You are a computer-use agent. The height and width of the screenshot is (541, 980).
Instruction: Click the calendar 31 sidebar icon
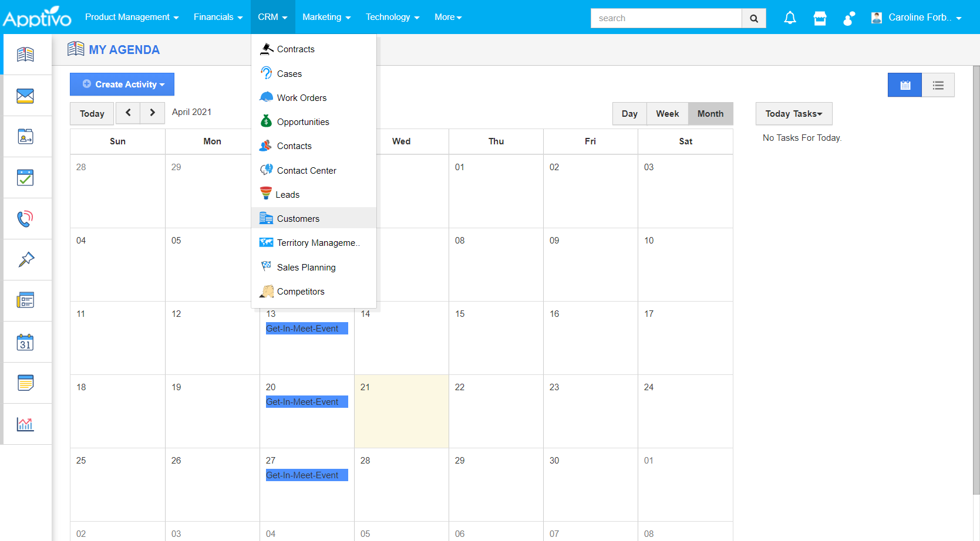(x=25, y=342)
